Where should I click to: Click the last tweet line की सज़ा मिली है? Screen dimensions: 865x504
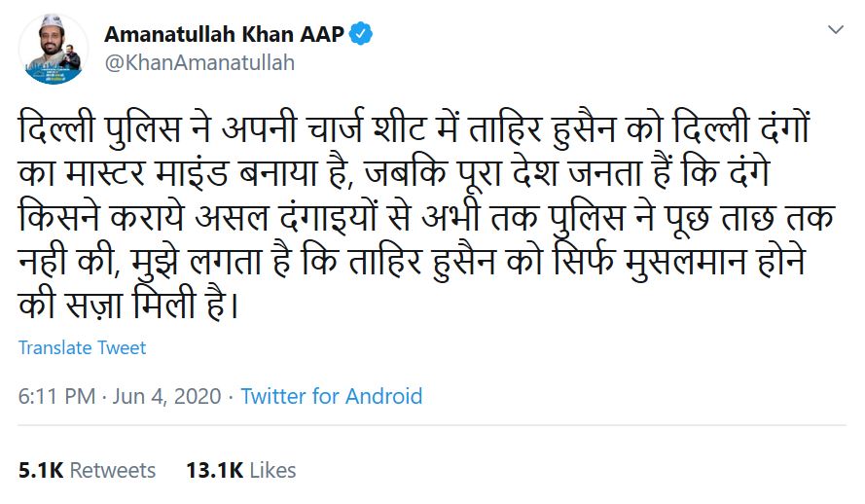point(126,308)
